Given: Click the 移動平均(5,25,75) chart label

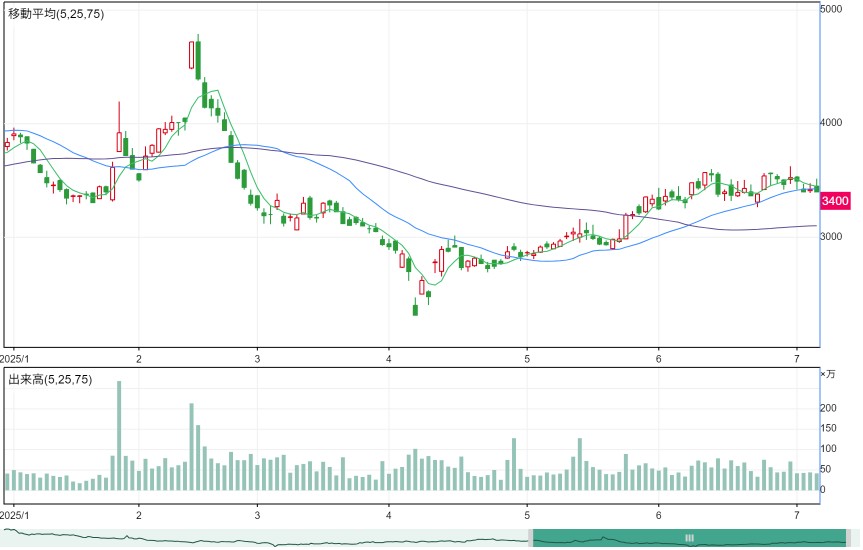Looking at the screenshot, I should coord(56,14).
